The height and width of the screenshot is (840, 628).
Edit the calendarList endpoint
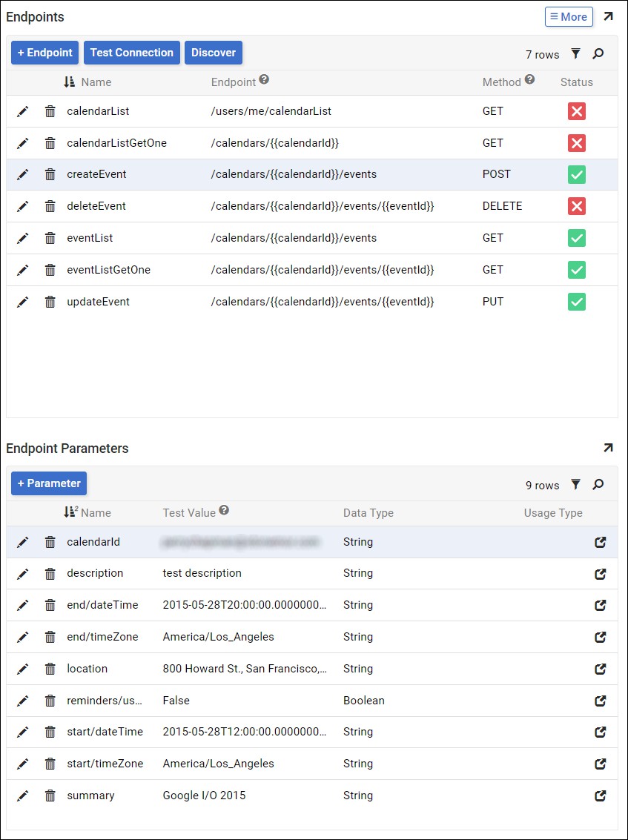point(23,111)
